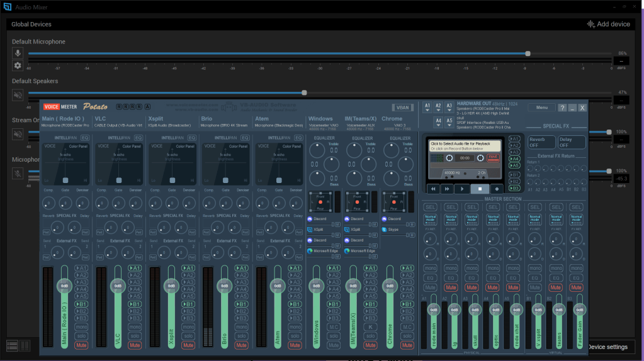
Task: Fast-forward the Voicemeeter cassette player
Action: [x=447, y=189]
